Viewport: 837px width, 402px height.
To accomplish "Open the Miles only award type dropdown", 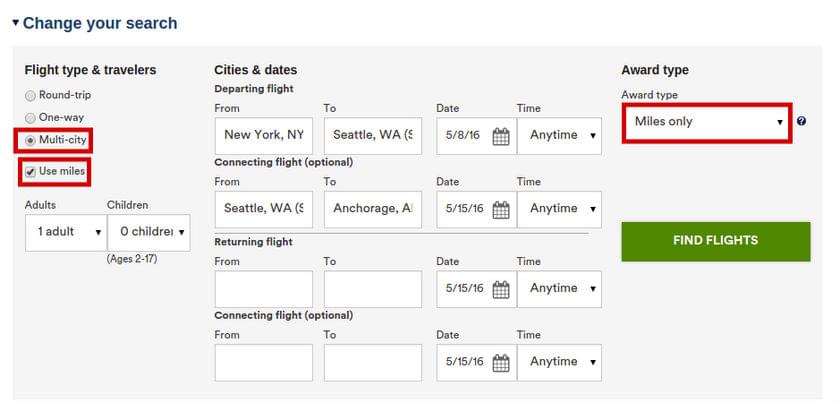I will point(707,122).
